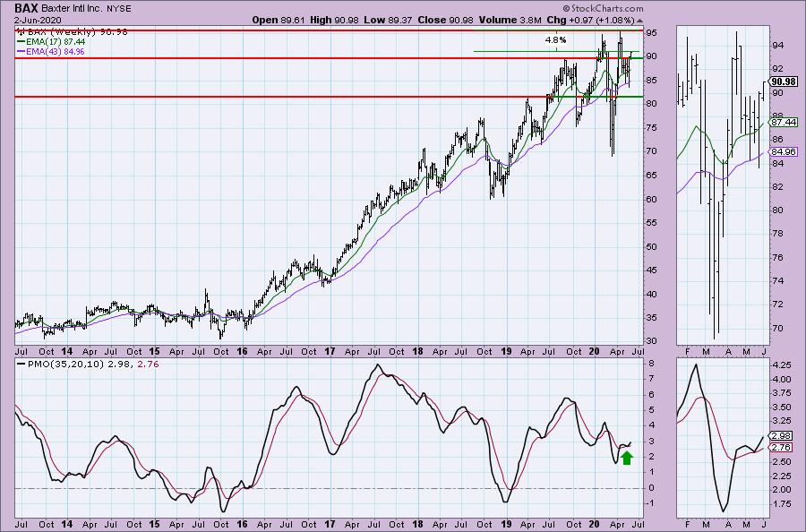The width and height of the screenshot is (806, 532).
Task: Click the PMO signal value 2.76 in the legend
Action: pyautogui.click(x=149, y=364)
